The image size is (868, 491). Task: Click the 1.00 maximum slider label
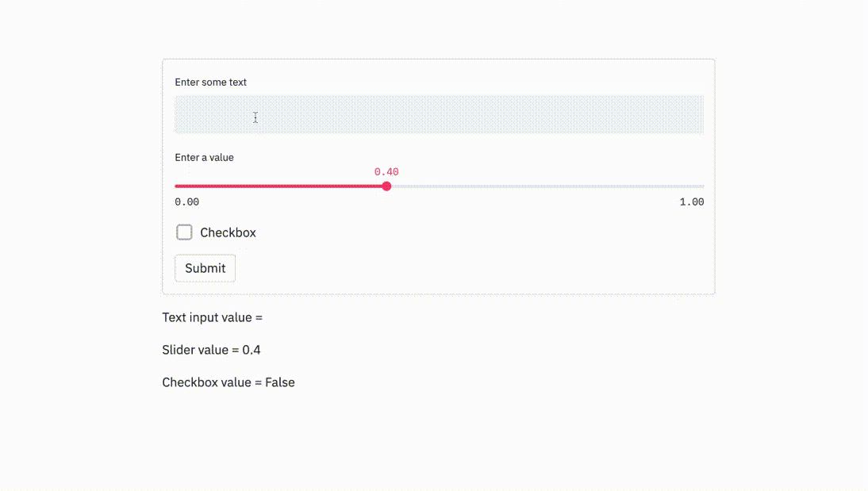(691, 202)
